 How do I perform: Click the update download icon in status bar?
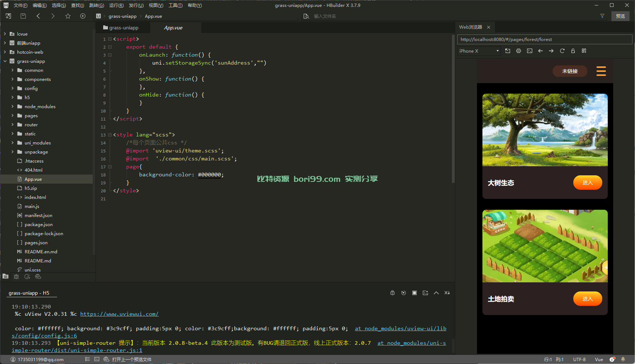point(612,359)
